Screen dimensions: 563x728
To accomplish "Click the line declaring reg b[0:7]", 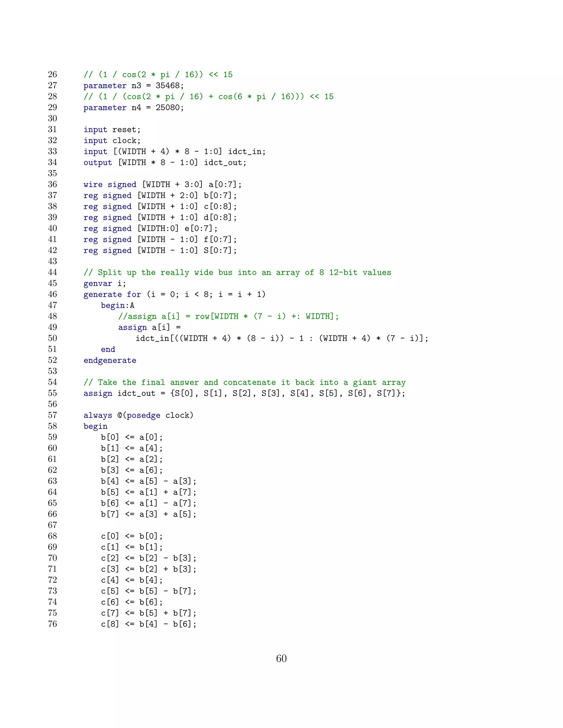I will (160, 196).
